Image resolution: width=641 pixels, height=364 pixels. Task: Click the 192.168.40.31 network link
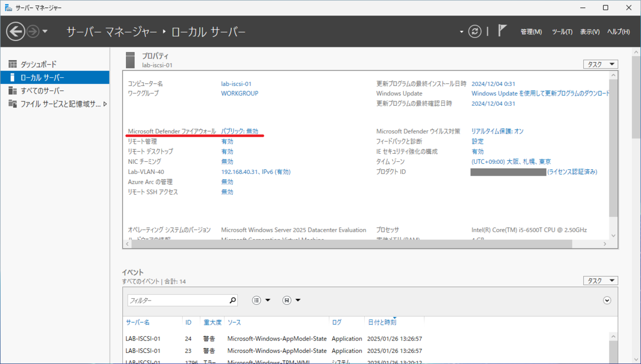[256, 172]
